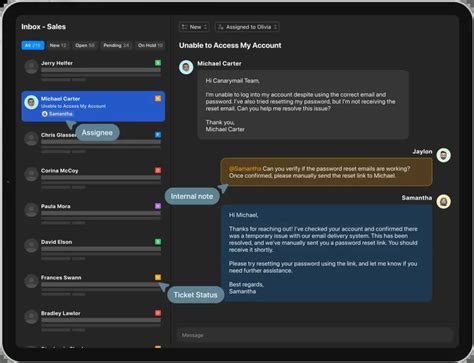
Task: Switch to the New tickets tab
Action: pos(58,45)
